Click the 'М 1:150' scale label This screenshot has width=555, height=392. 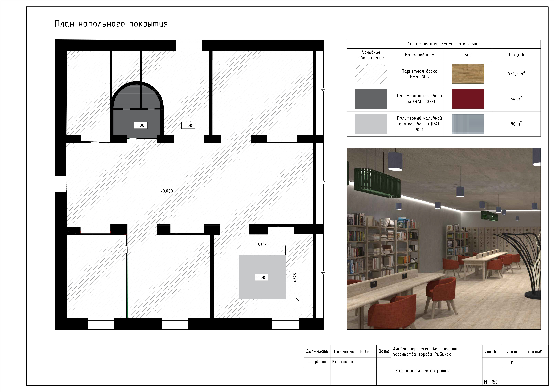pos(491,382)
